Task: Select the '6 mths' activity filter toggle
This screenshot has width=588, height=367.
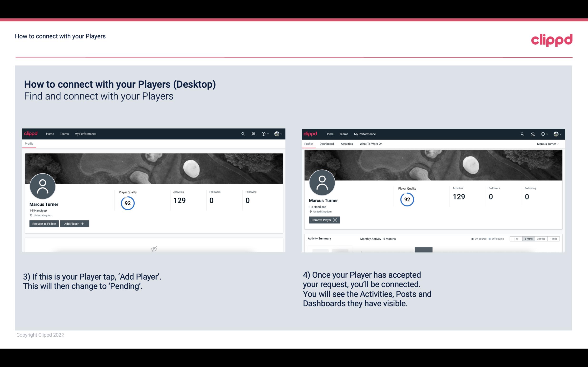Action: click(x=528, y=238)
